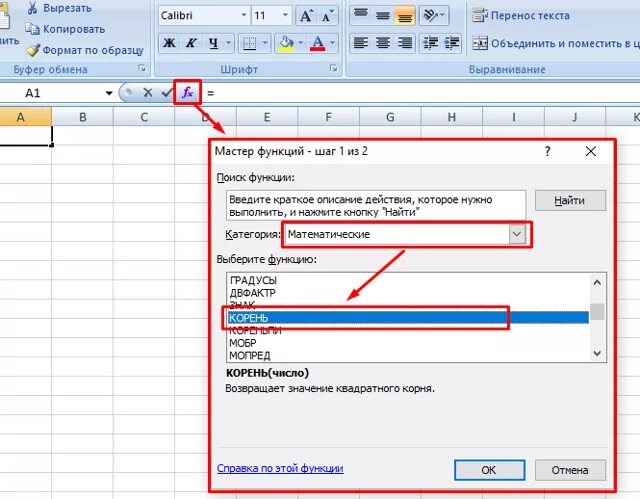Select column C header
The width and height of the screenshot is (640, 499).
coord(144,118)
